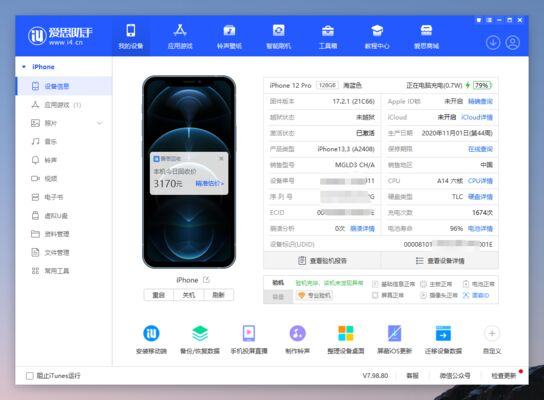Image resolution: width=544 pixels, height=400 pixels.
Task: Launch 安装移动端 shortcut icon
Action: click(152, 339)
